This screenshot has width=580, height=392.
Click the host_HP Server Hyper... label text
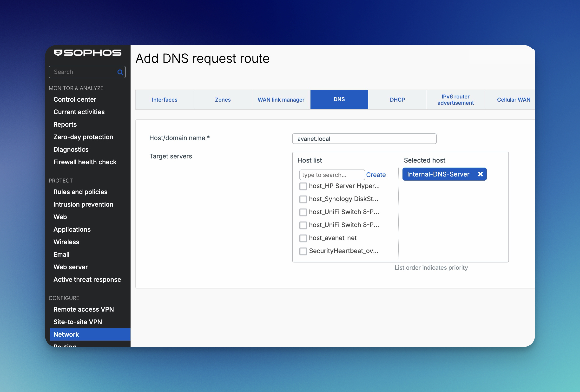pos(344,186)
